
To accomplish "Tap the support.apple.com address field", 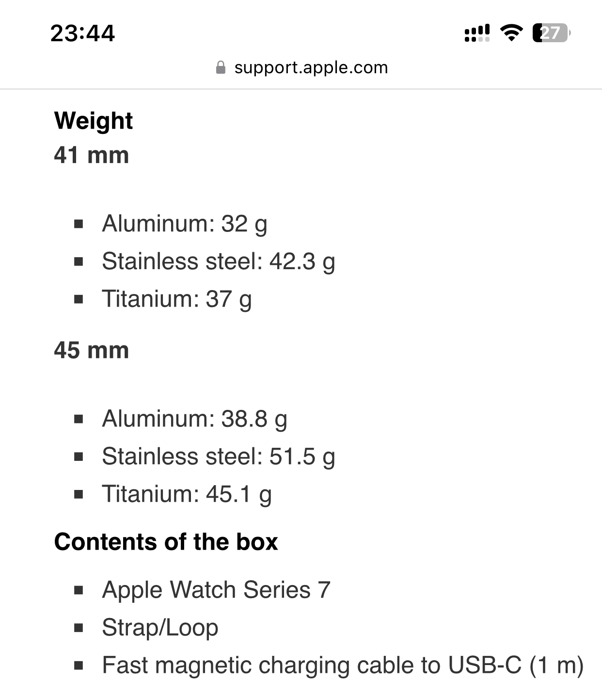I will tap(311, 67).
